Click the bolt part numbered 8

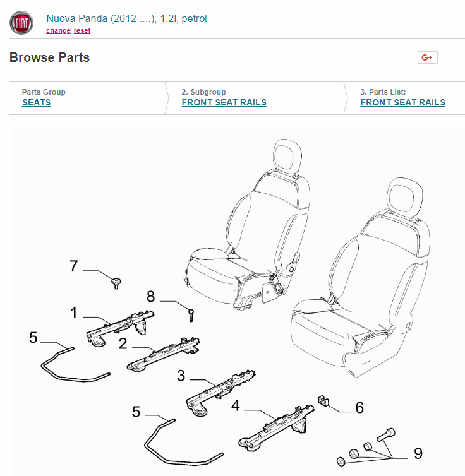tap(191, 316)
